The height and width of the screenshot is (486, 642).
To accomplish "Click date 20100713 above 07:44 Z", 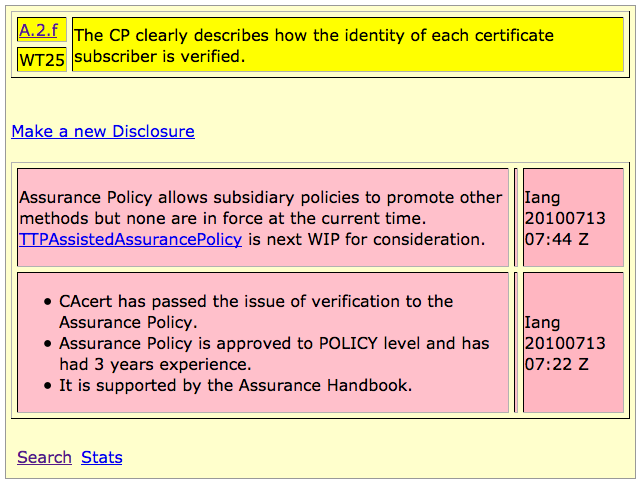I will click(565, 218).
